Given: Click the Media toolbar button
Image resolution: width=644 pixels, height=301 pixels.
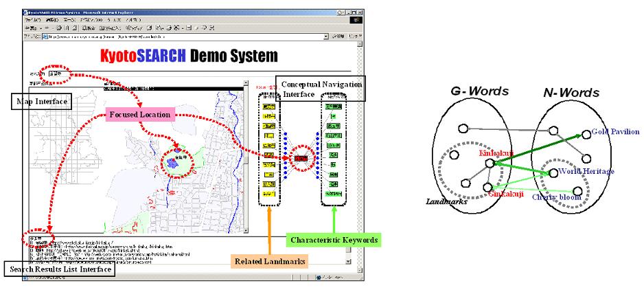Looking at the screenshot, I should click(134, 28).
